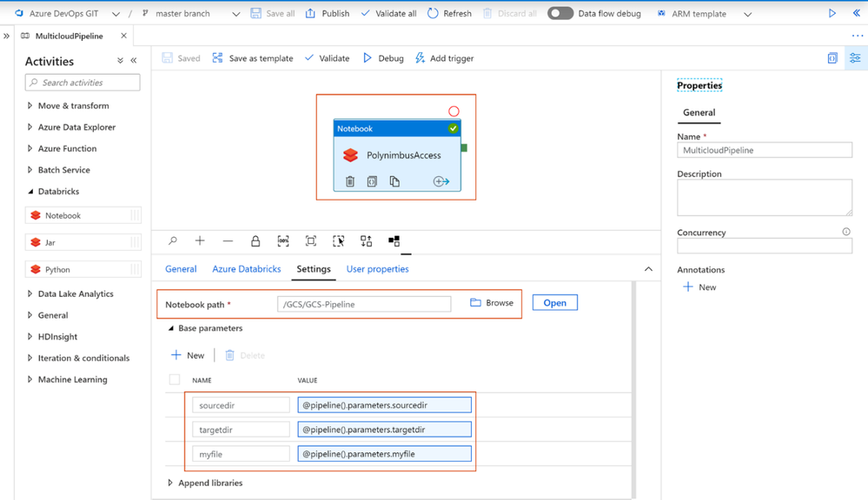Click the zoom to fit icon
Image resolution: width=868 pixels, height=500 pixels.
click(310, 240)
